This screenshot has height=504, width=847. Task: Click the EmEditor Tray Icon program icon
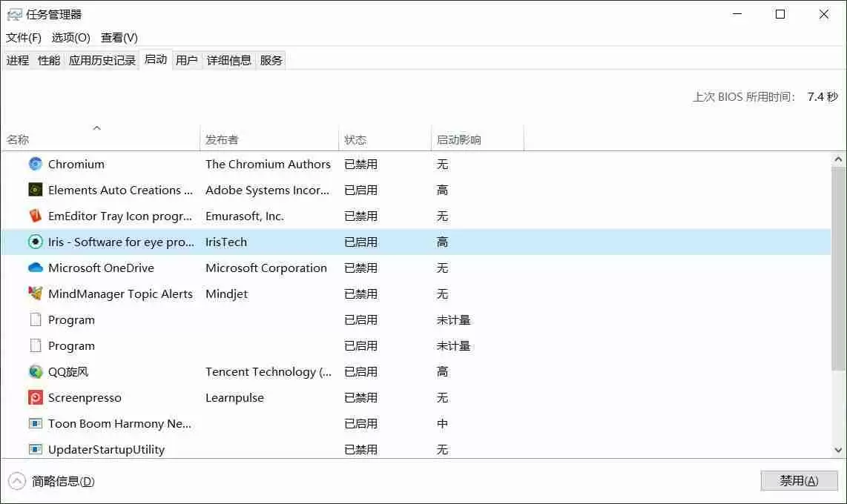35,216
